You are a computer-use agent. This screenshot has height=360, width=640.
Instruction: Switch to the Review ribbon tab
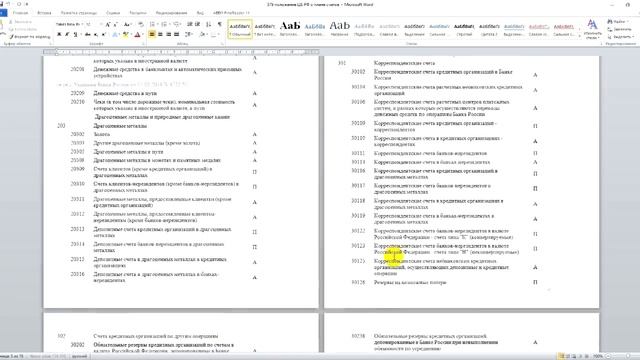pyautogui.click(x=171, y=13)
